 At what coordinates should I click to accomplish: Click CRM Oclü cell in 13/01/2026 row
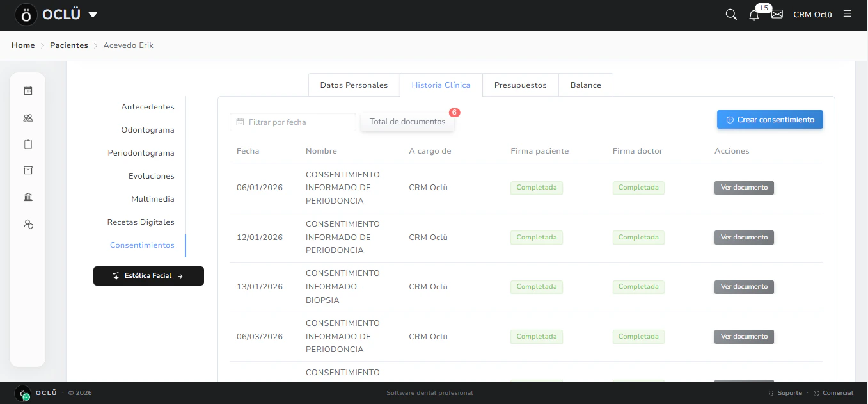429,287
